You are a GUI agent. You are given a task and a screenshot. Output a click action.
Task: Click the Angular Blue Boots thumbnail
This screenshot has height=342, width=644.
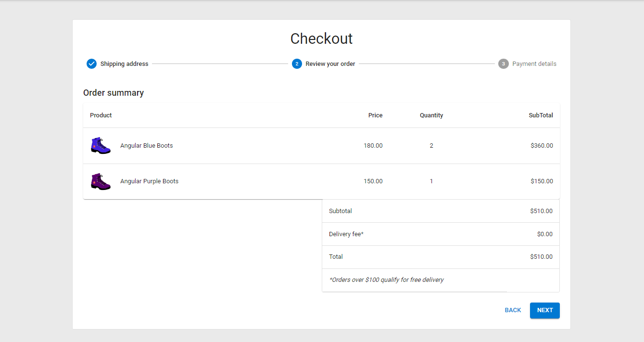[101, 145]
